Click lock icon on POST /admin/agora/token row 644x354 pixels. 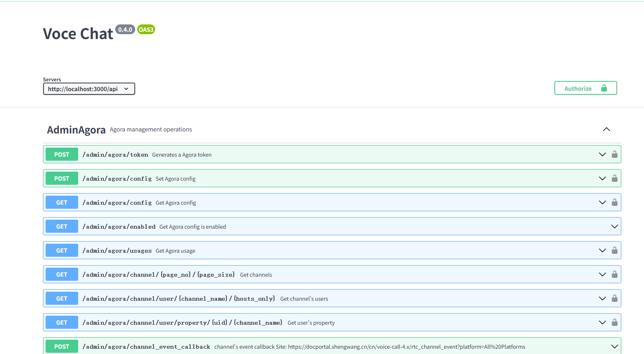(615, 154)
